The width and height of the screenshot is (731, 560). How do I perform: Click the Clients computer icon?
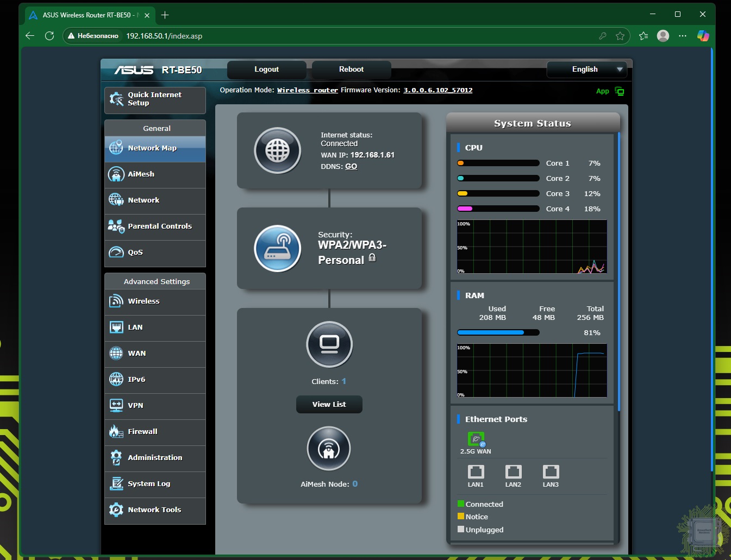[329, 344]
